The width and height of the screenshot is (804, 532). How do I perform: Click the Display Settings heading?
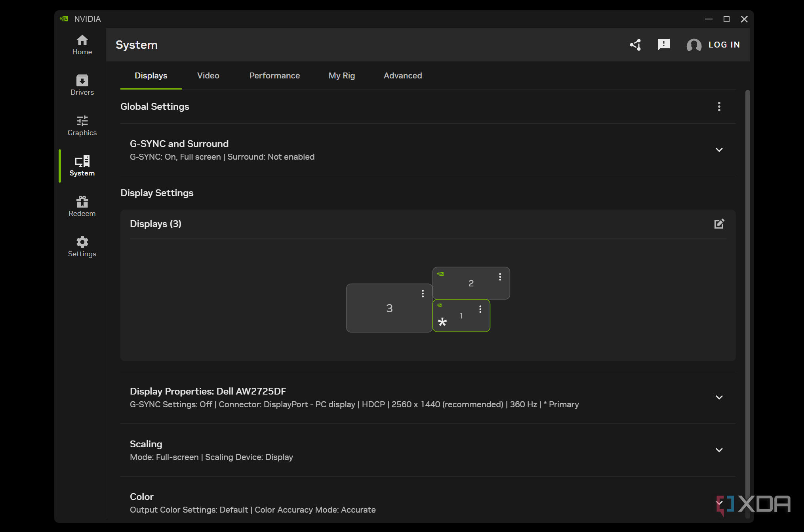[x=157, y=193]
